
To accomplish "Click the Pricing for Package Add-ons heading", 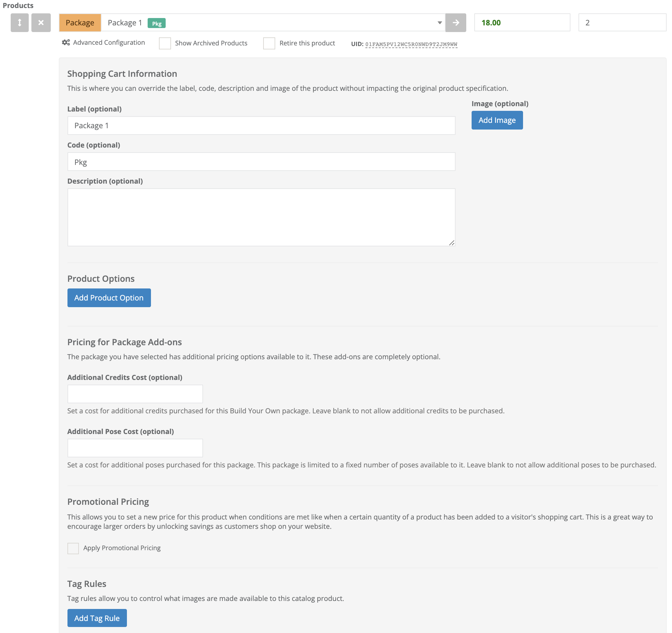I will click(124, 342).
